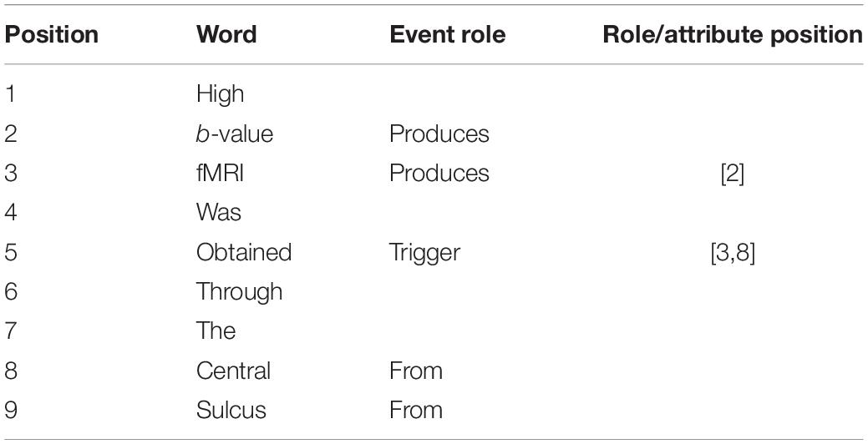This screenshot has height=444, width=868.
Task: Select the word Was
Action: (219, 213)
